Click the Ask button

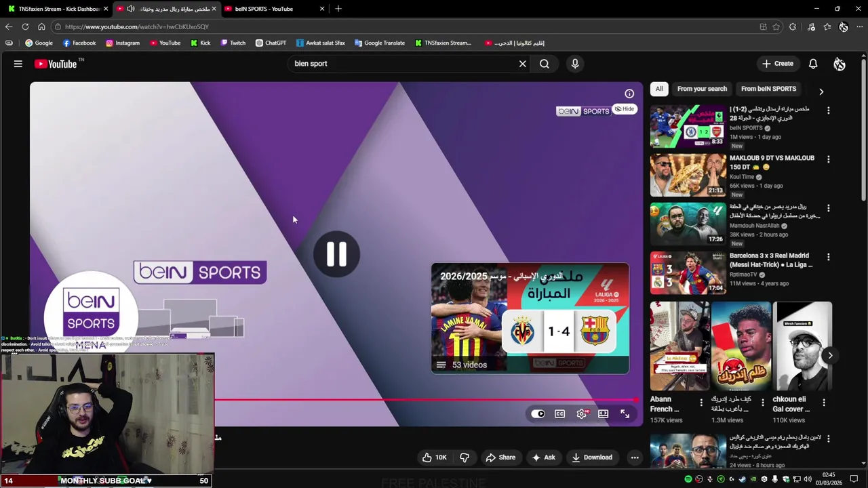pos(543,457)
